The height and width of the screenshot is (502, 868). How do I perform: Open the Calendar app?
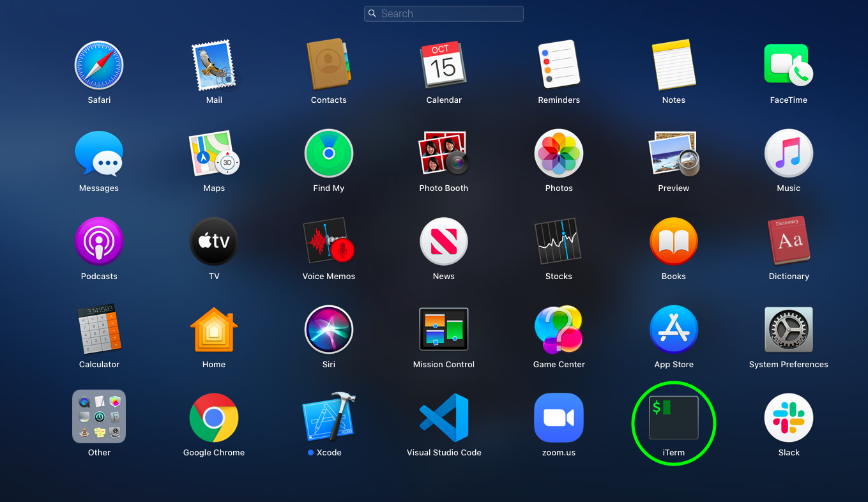click(444, 65)
